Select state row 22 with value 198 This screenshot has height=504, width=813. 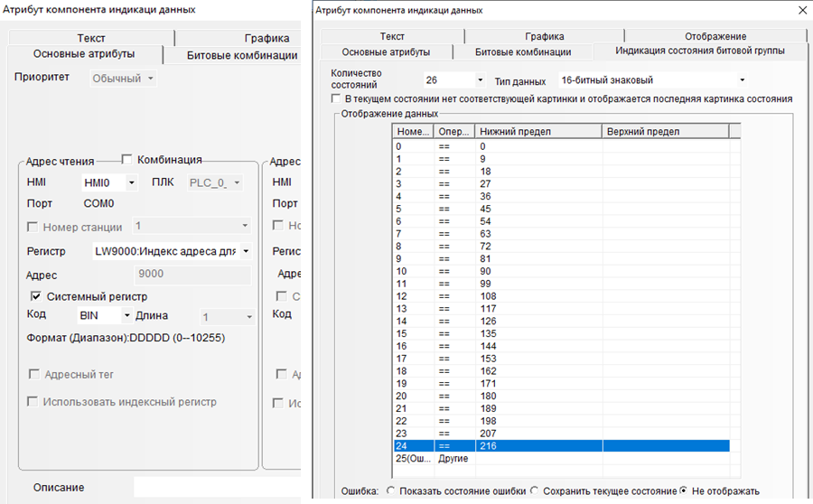562,421
